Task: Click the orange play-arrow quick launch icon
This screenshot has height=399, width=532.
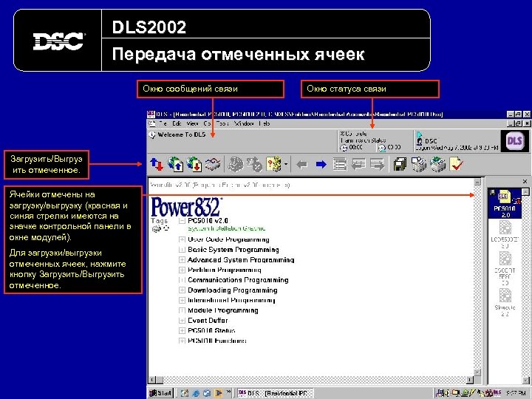Action: [218, 393]
